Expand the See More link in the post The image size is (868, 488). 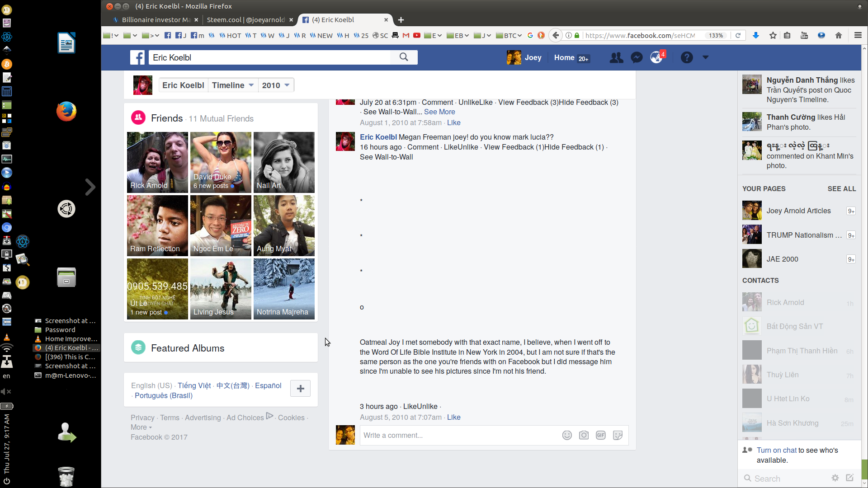click(439, 112)
